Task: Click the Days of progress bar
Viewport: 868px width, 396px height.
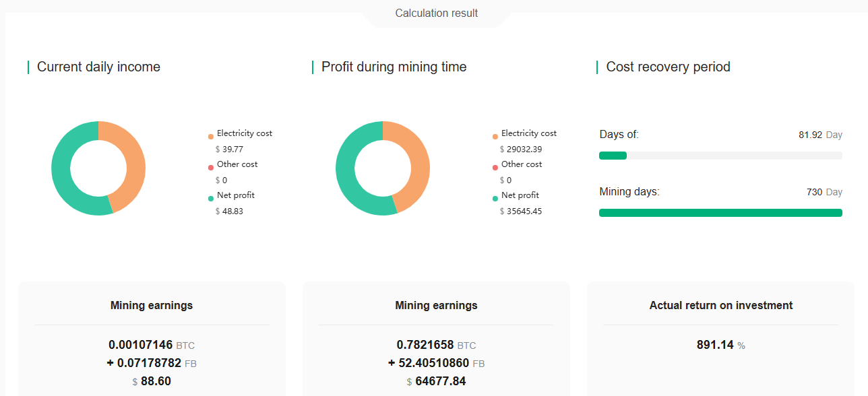Action: point(720,156)
